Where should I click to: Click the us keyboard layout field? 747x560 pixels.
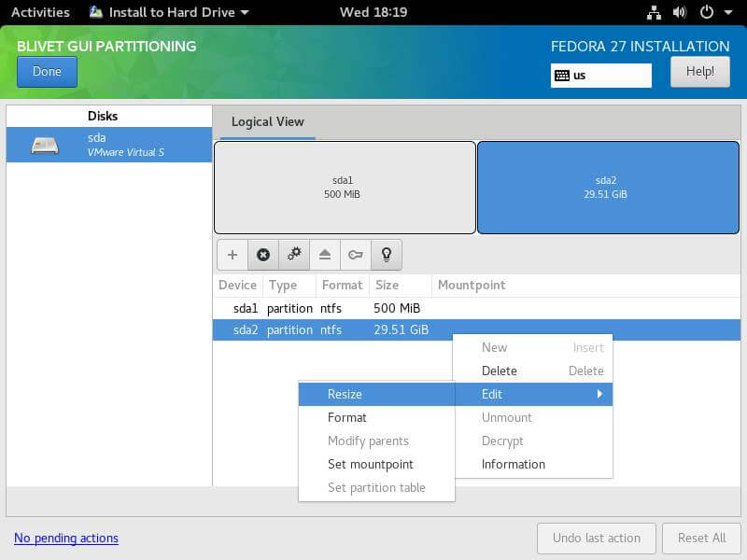point(601,76)
